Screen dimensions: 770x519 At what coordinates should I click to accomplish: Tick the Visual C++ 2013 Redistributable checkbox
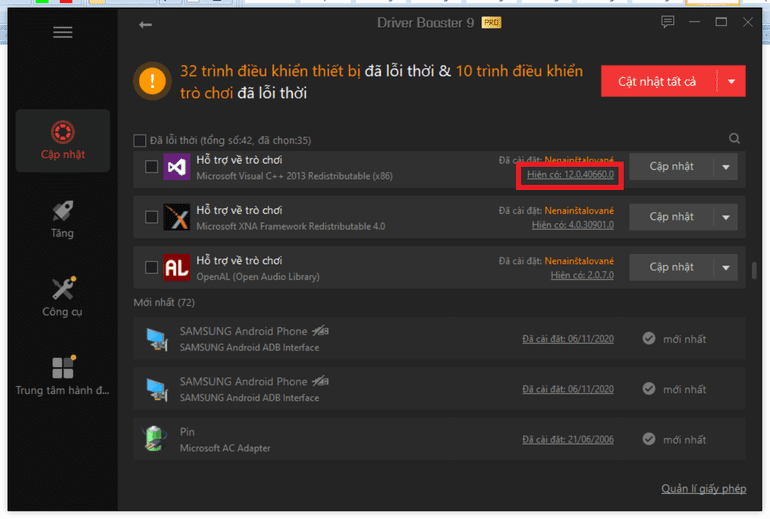pyautogui.click(x=151, y=167)
